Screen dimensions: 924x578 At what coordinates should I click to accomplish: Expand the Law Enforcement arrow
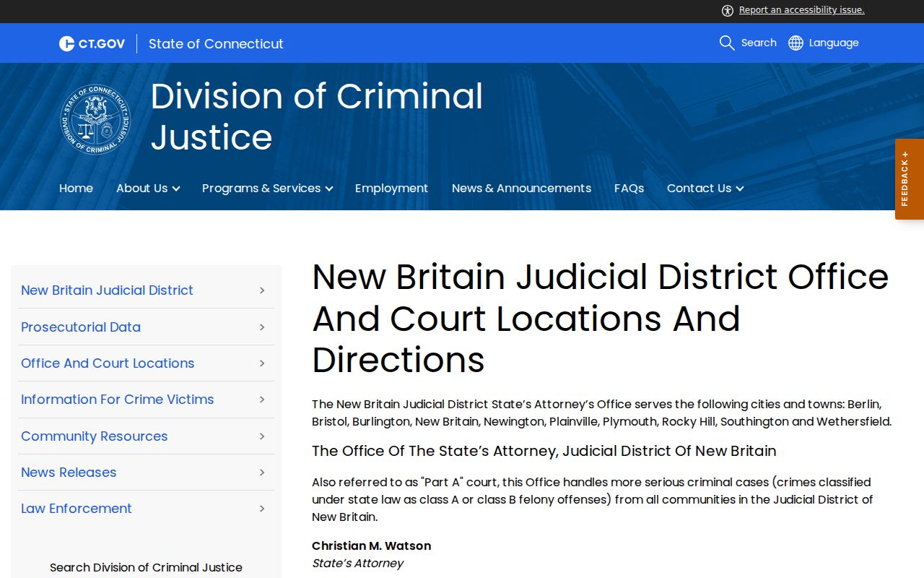click(262, 509)
